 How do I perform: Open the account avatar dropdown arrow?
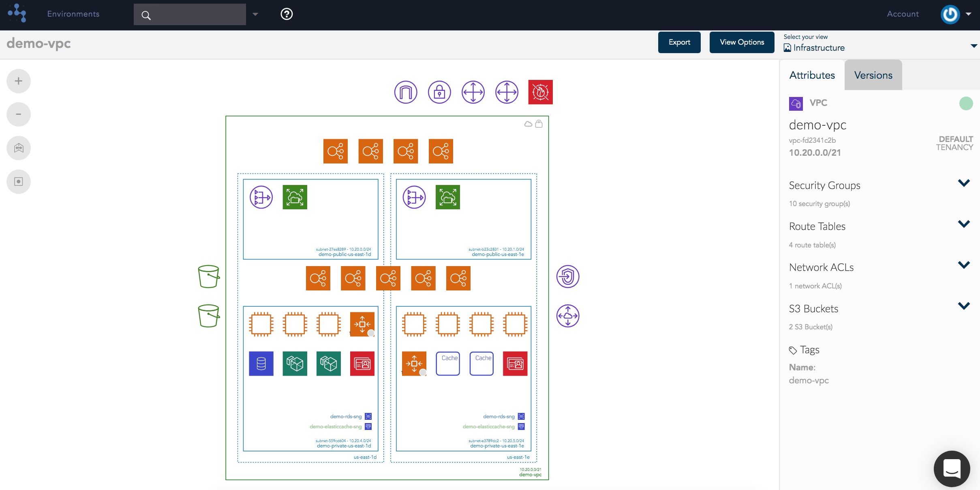(x=969, y=14)
